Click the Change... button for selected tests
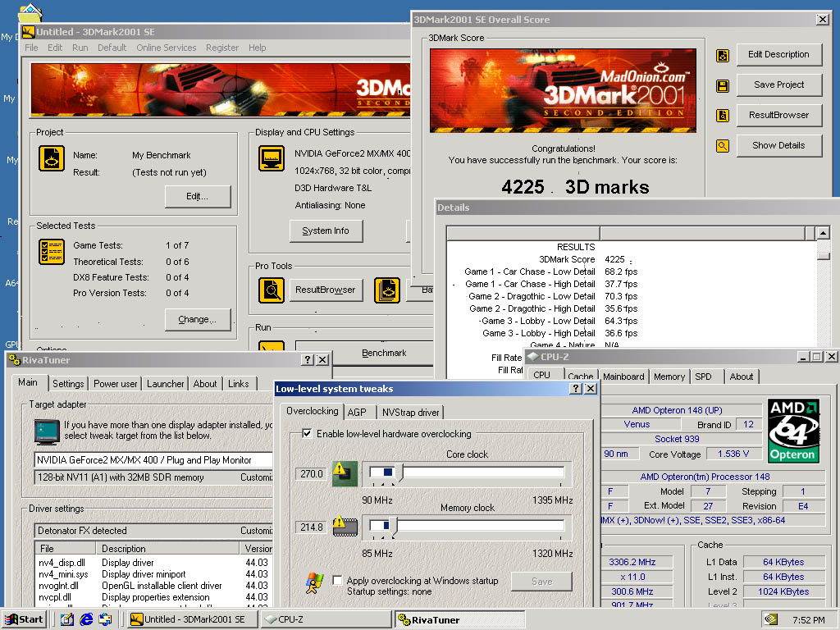840x630 pixels. point(198,319)
